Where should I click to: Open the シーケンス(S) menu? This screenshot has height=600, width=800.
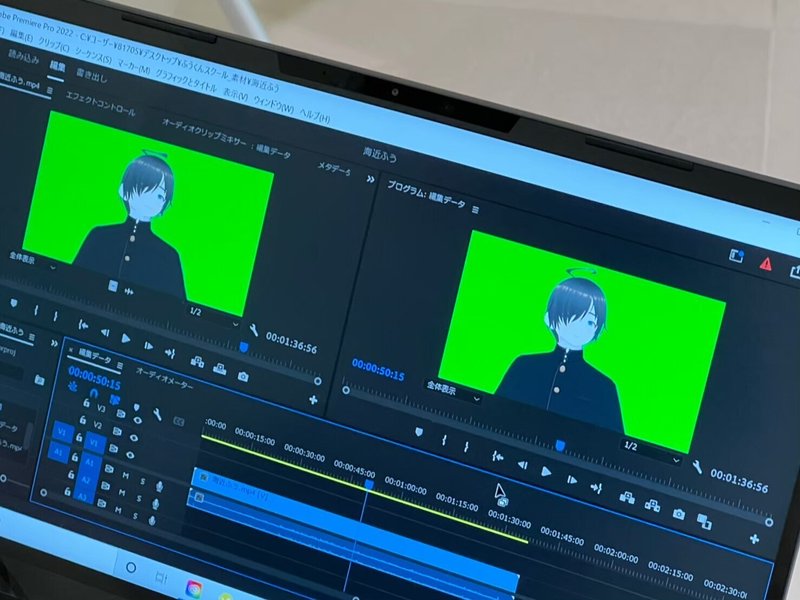click(x=93, y=56)
